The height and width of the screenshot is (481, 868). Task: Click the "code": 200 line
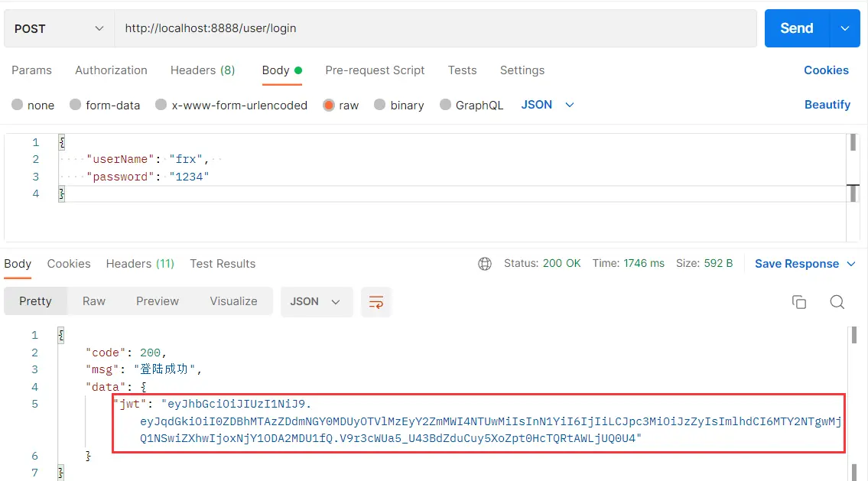pyautogui.click(x=125, y=353)
